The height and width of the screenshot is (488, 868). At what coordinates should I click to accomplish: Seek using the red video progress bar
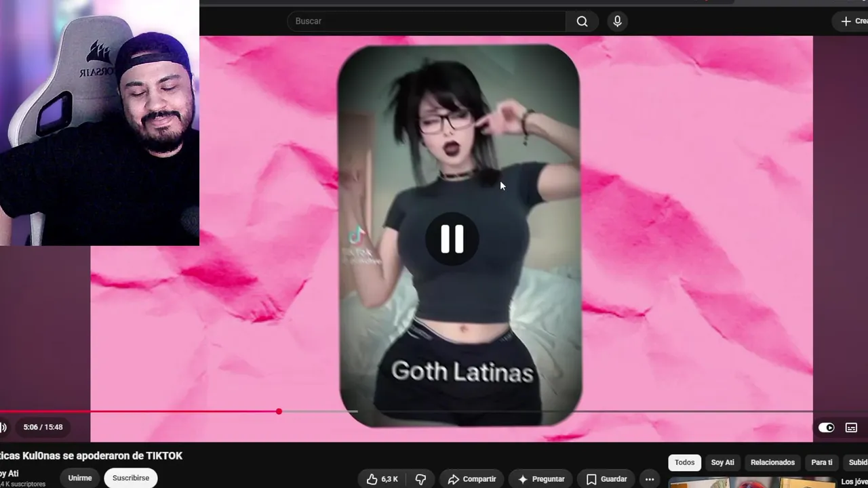coord(407,411)
